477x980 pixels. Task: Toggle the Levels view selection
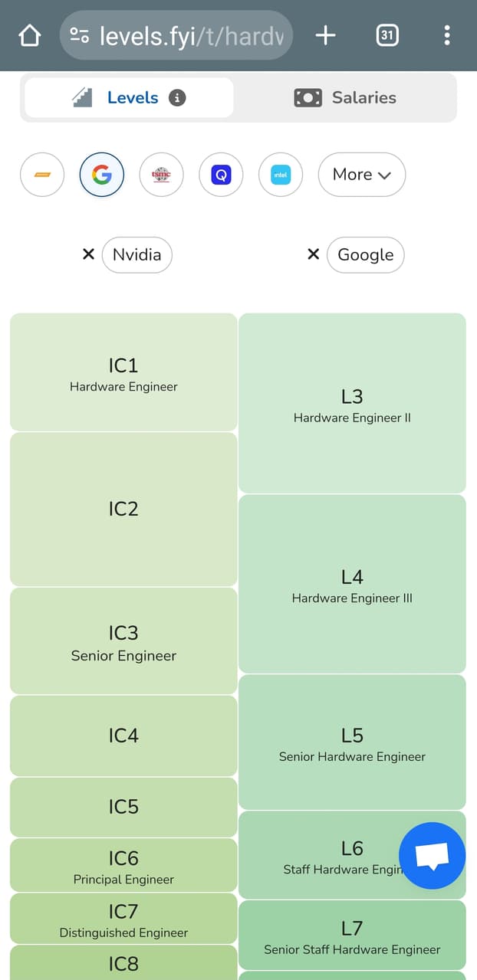point(128,97)
